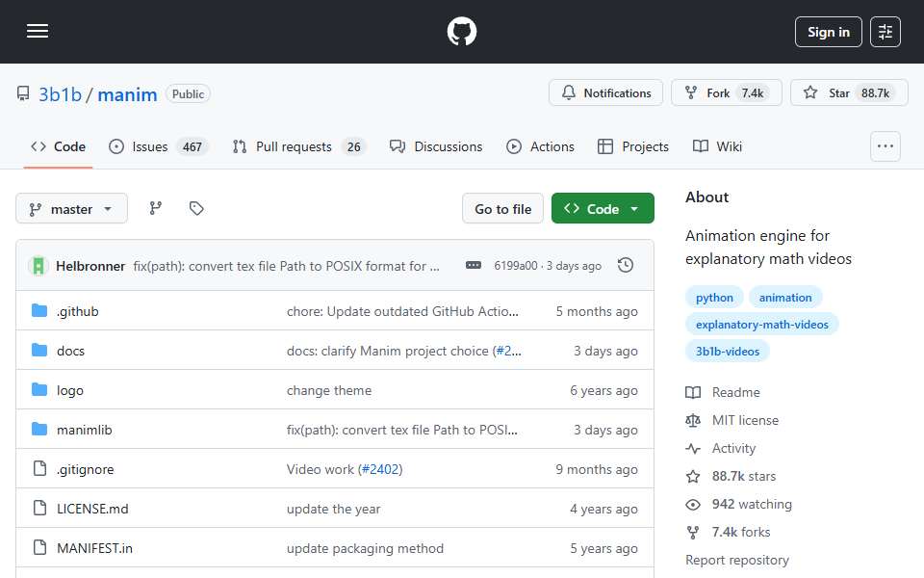The width and height of the screenshot is (924, 578).
Task: Open the MANIFEST.in file
Action: 95,548
